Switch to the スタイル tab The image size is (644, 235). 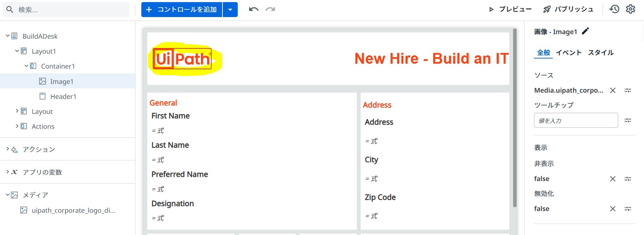pyautogui.click(x=600, y=53)
